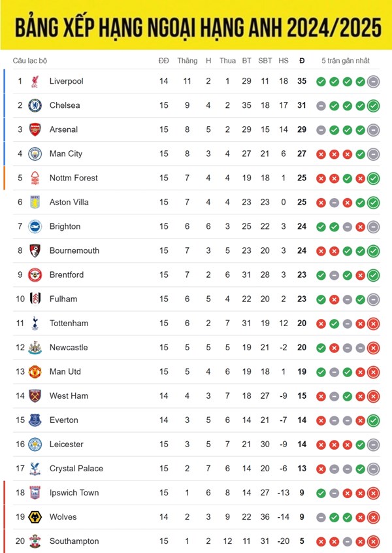Select the Arsenal crest icon

click(35, 129)
